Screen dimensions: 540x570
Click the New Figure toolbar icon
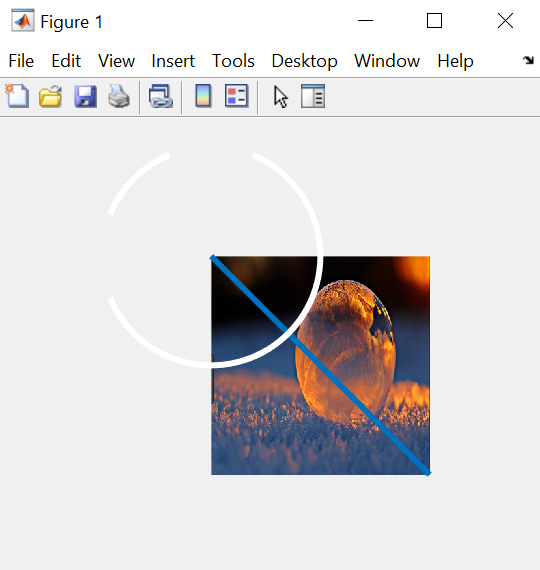[17, 96]
